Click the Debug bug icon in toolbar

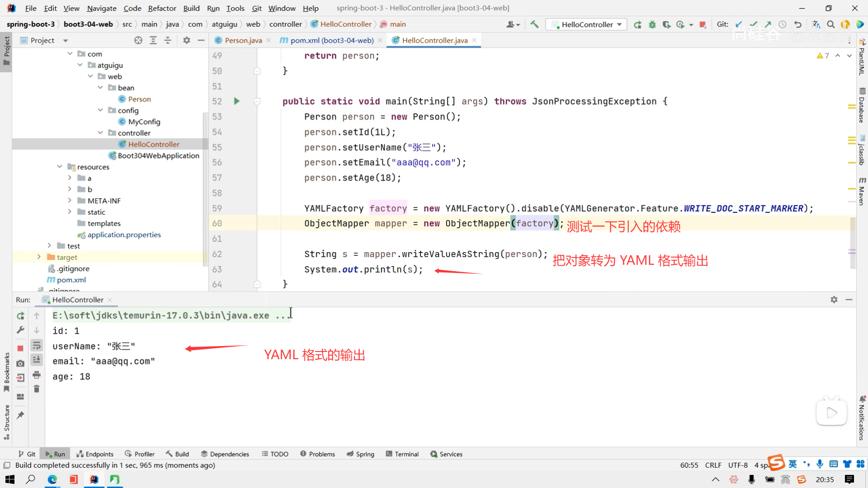coord(652,24)
